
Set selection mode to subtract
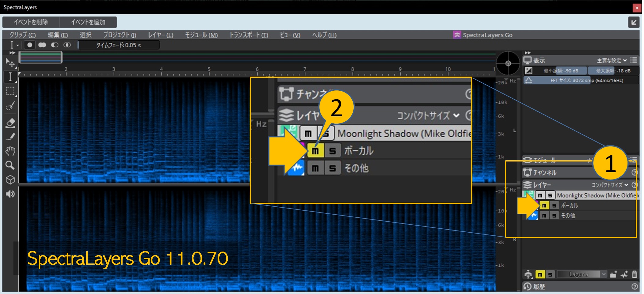click(x=55, y=45)
